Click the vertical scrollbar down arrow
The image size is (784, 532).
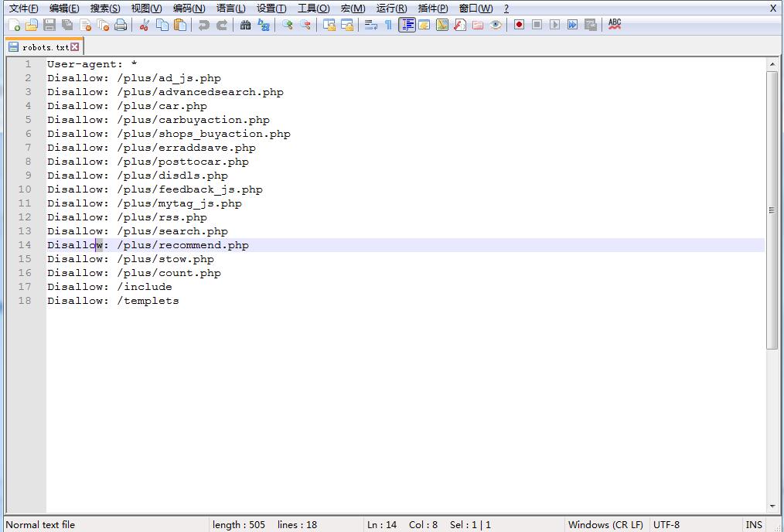(x=772, y=506)
